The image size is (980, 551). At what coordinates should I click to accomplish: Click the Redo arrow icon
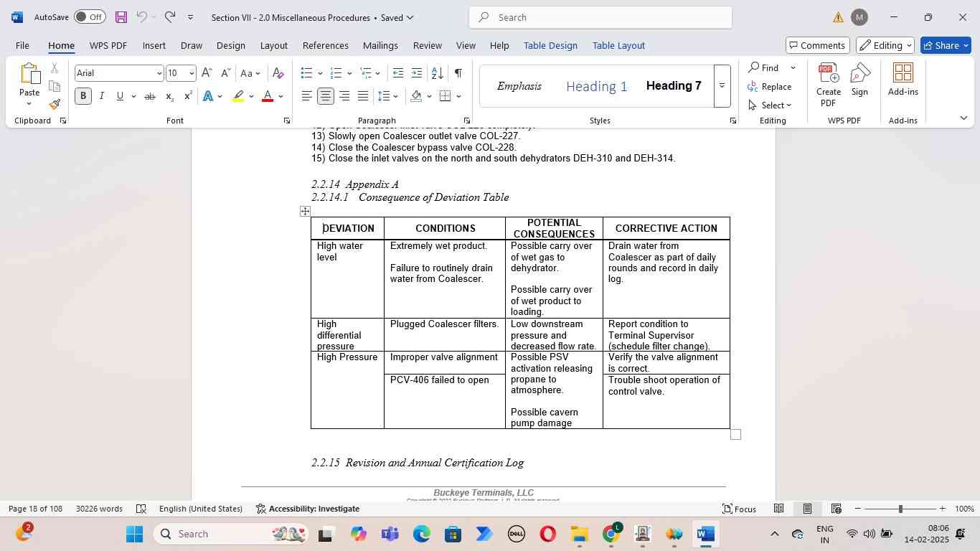pyautogui.click(x=170, y=17)
